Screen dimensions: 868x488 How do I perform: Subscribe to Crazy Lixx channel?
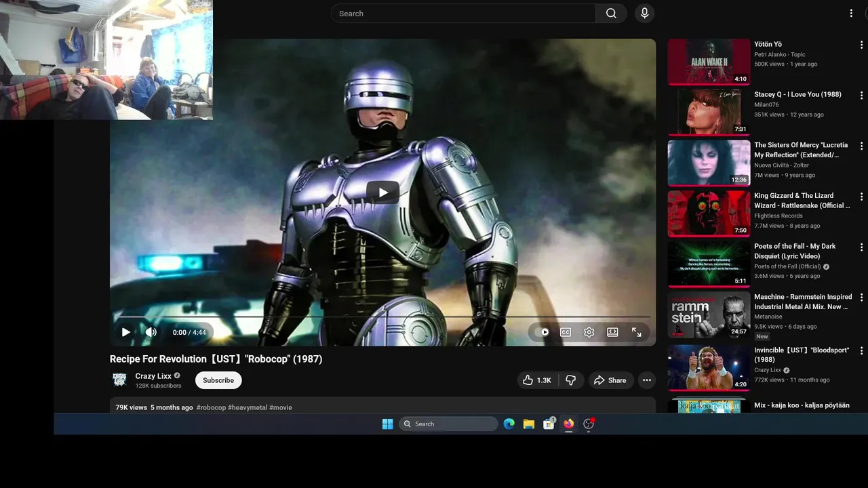[x=218, y=380]
